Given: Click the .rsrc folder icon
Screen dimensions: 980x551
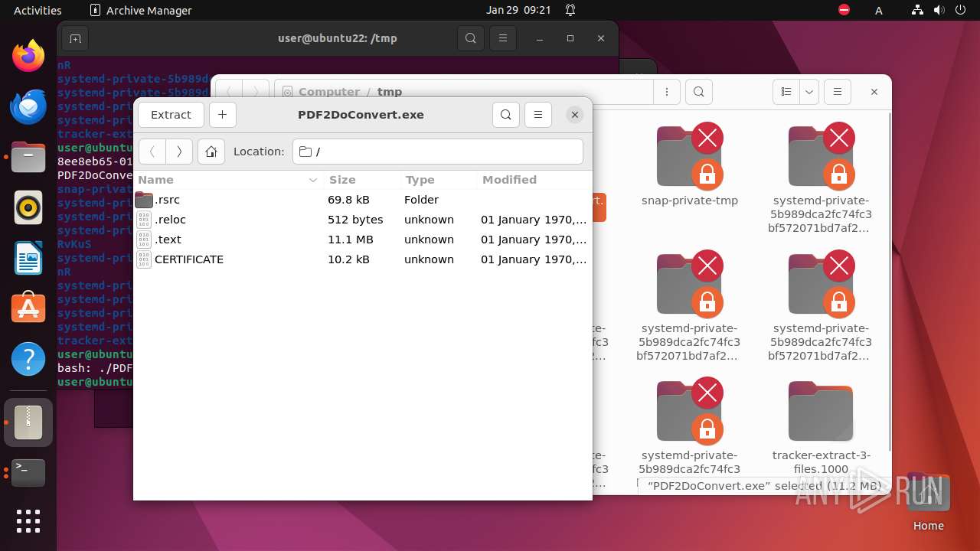Looking at the screenshot, I should coord(144,200).
